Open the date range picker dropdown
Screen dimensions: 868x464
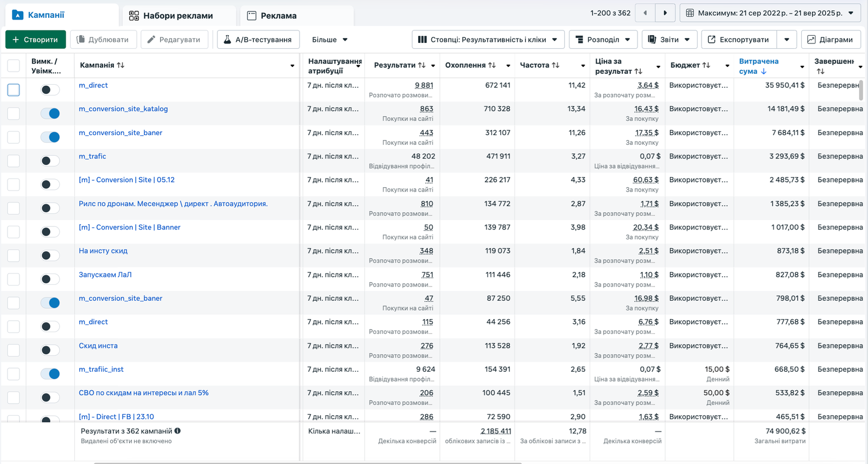770,13
